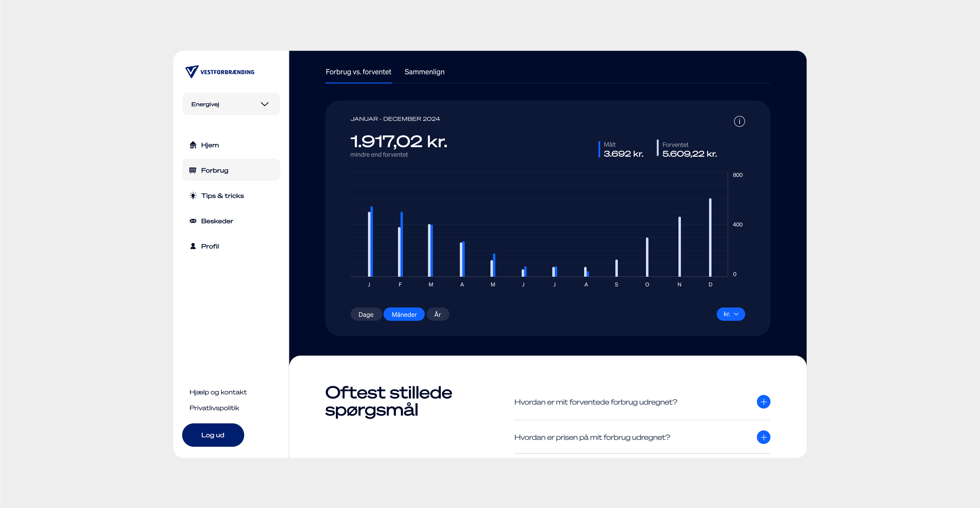Click the Vestforbrænding logo

pos(220,72)
